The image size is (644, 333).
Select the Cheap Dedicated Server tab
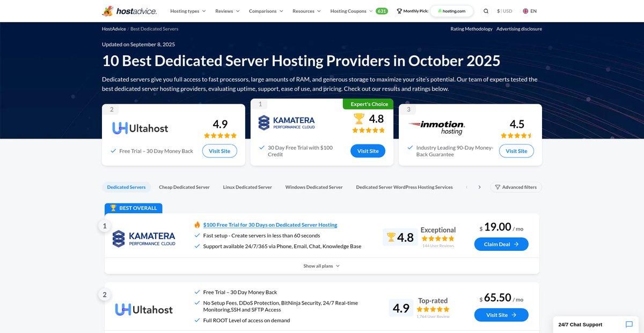point(184,187)
